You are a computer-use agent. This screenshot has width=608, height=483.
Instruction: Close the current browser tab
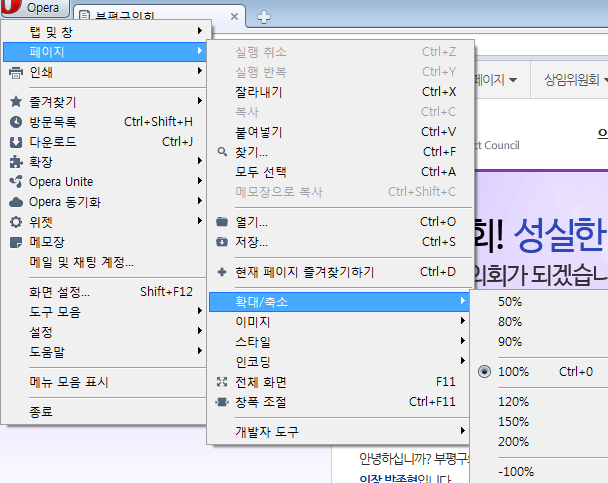(x=234, y=16)
